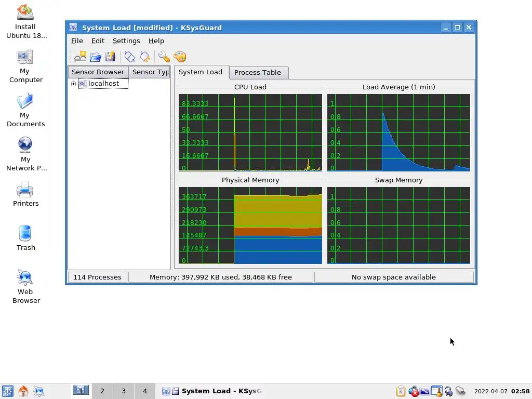Click the taskbar clock showing 02:58
The height and width of the screenshot is (399, 532).
[x=501, y=391]
